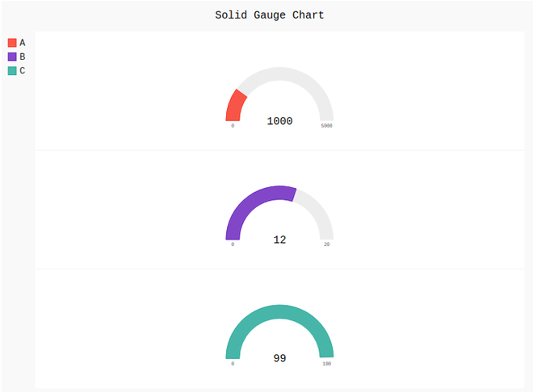This screenshot has height=392, width=533.
Task: Select the 99 value in the bottom gauge
Action: pyautogui.click(x=279, y=358)
